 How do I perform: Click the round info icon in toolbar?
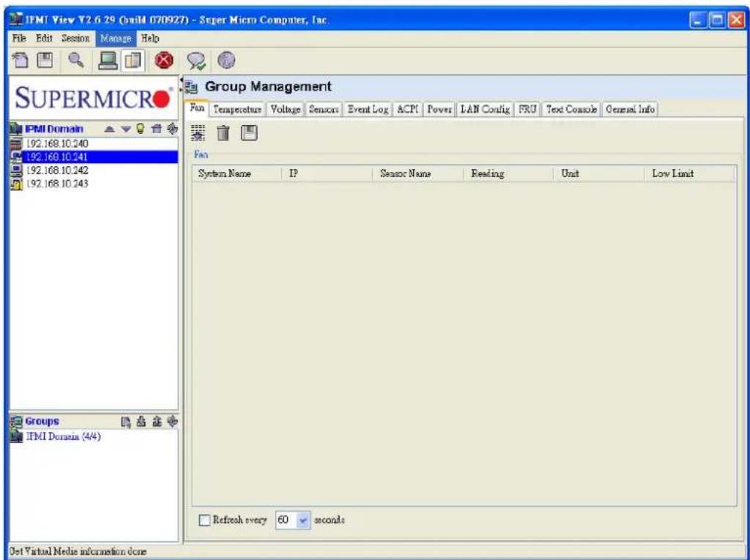(226, 60)
